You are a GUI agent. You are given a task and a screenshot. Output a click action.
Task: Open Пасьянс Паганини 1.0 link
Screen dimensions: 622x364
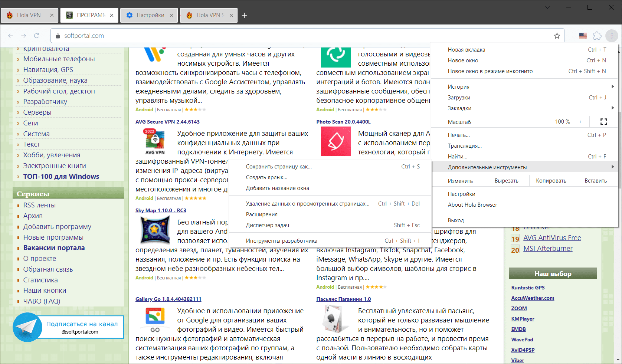click(343, 299)
